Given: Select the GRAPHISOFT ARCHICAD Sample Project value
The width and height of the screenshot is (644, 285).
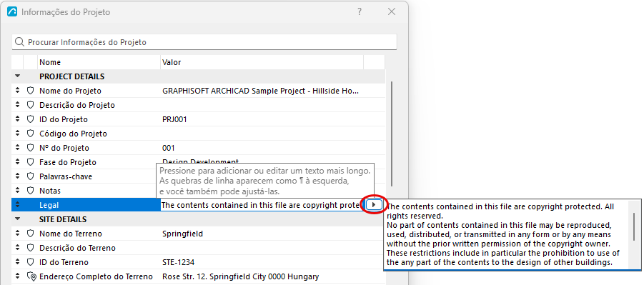Looking at the screenshot, I should point(261,91).
